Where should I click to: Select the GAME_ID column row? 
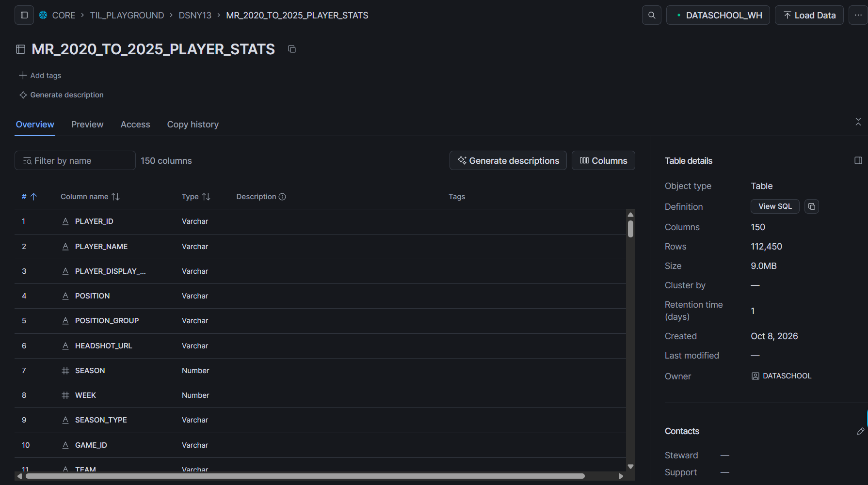pos(320,445)
